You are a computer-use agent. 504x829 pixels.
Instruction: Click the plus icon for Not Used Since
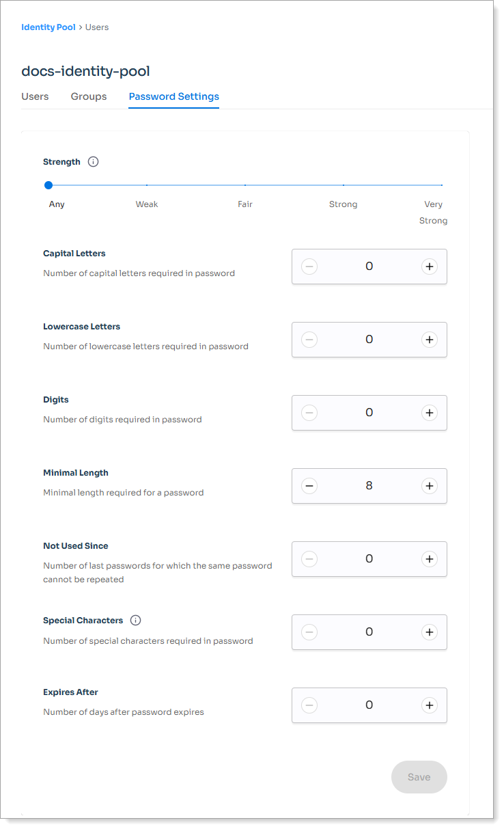coord(430,559)
